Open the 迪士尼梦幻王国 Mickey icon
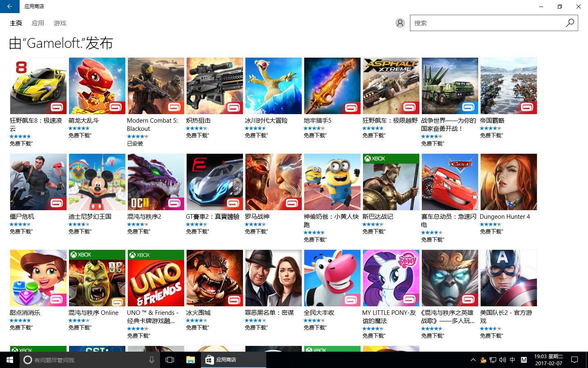The height and width of the screenshot is (368, 588). [97, 182]
